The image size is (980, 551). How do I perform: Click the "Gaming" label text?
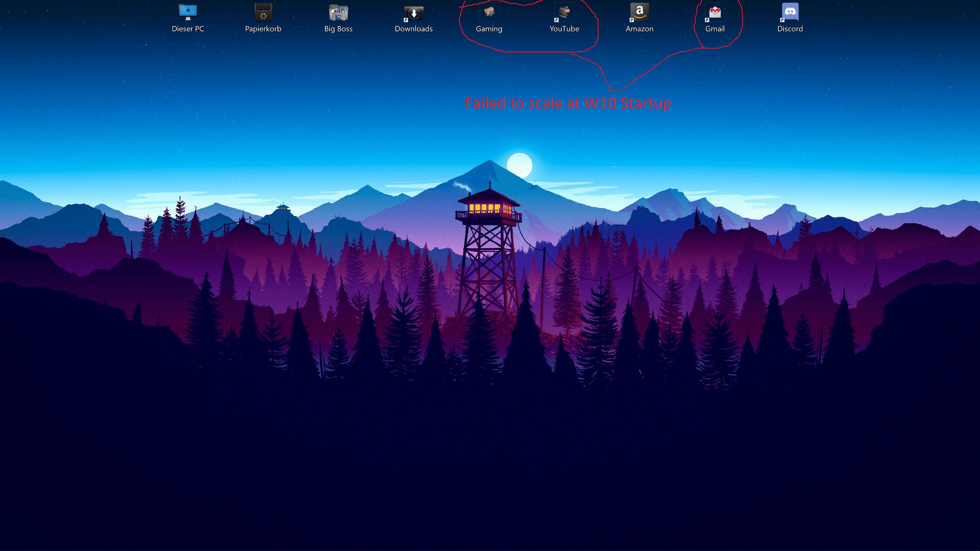click(x=489, y=29)
